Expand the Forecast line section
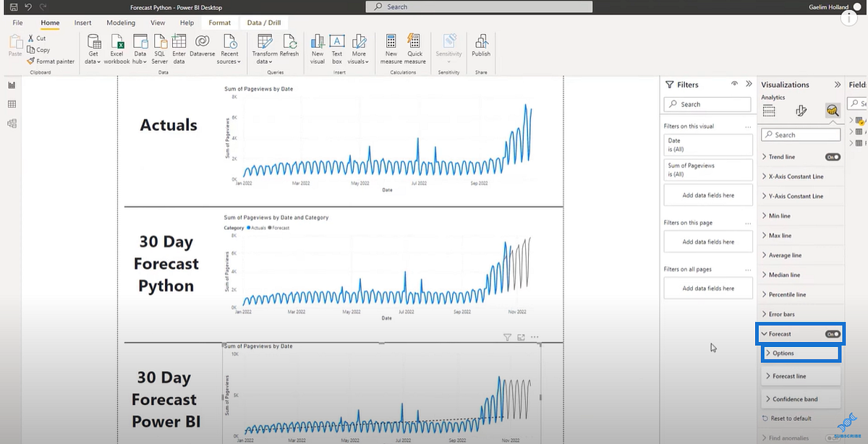 point(791,375)
